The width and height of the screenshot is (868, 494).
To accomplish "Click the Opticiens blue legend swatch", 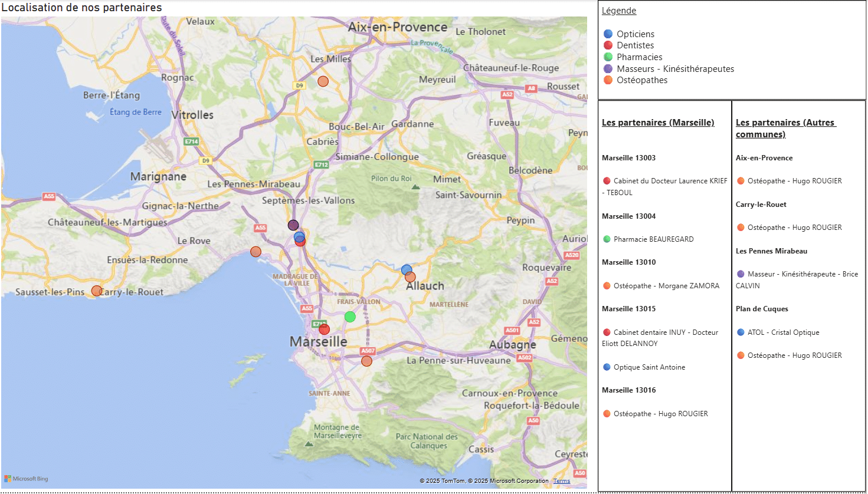I will [608, 34].
